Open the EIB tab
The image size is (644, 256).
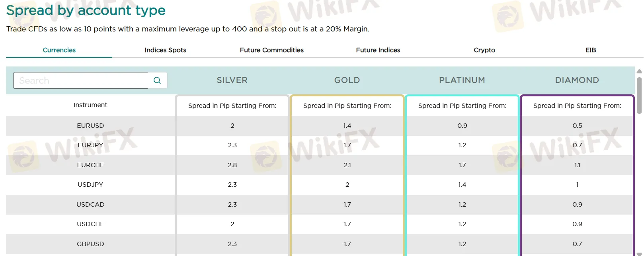[x=591, y=50]
